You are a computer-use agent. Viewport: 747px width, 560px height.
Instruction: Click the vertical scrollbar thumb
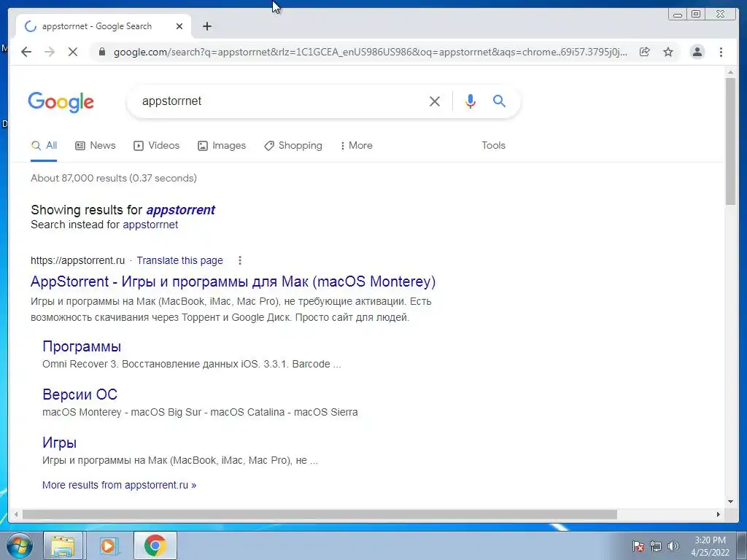pos(730,141)
